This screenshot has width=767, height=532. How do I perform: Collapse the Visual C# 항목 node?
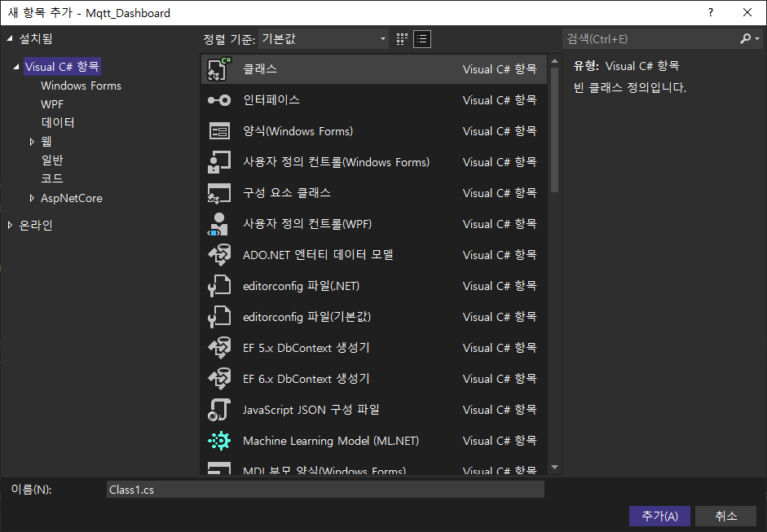pos(16,67)
